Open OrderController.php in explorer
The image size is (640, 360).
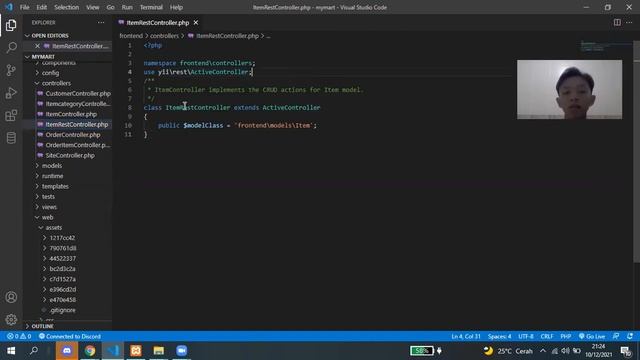click(73, 135)
